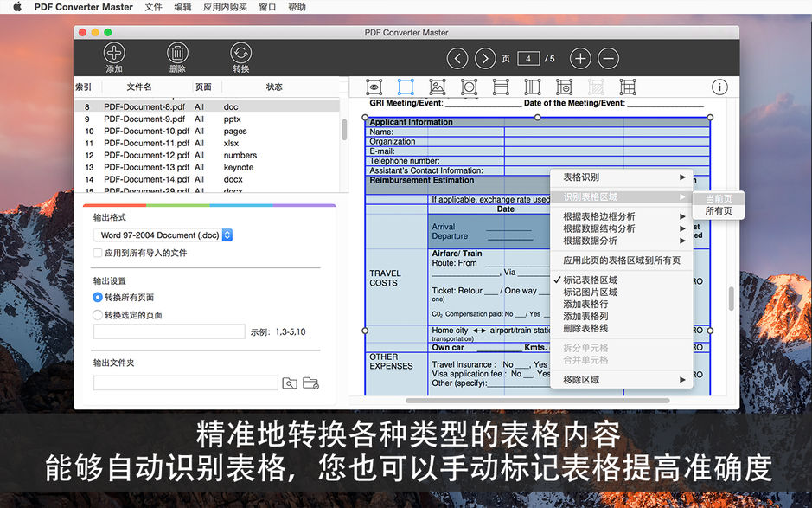
Task: Select the add table column tool
Action: click(x=532, y=87)
